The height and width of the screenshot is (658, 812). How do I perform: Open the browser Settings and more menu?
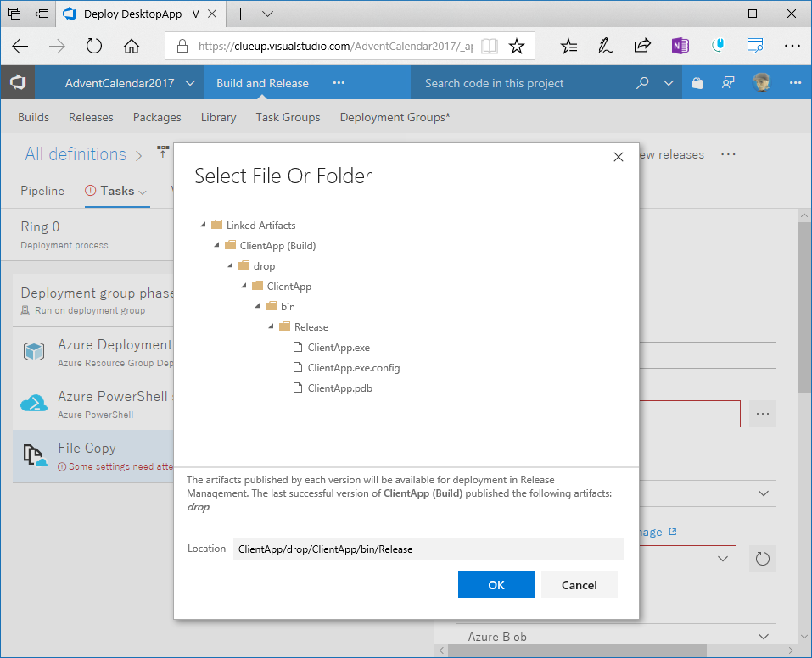pyautogui.click(x=792, y=46)
